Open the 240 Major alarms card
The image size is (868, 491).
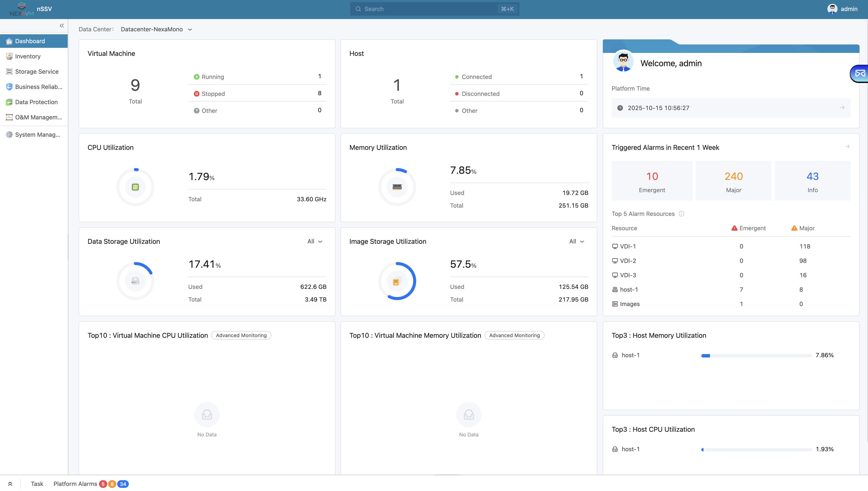(x=733, y=181)
